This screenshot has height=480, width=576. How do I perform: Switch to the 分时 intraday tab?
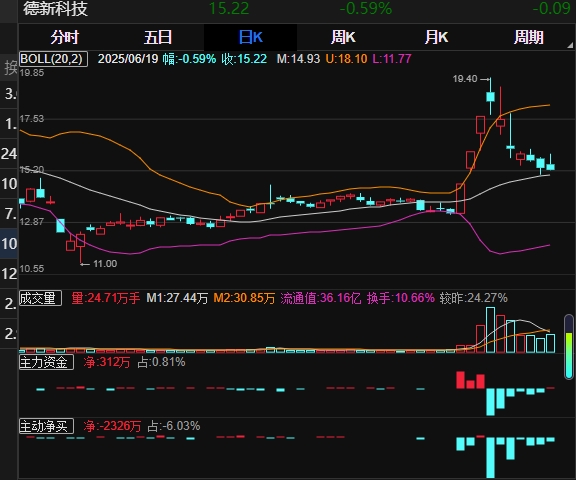point(65,37)
